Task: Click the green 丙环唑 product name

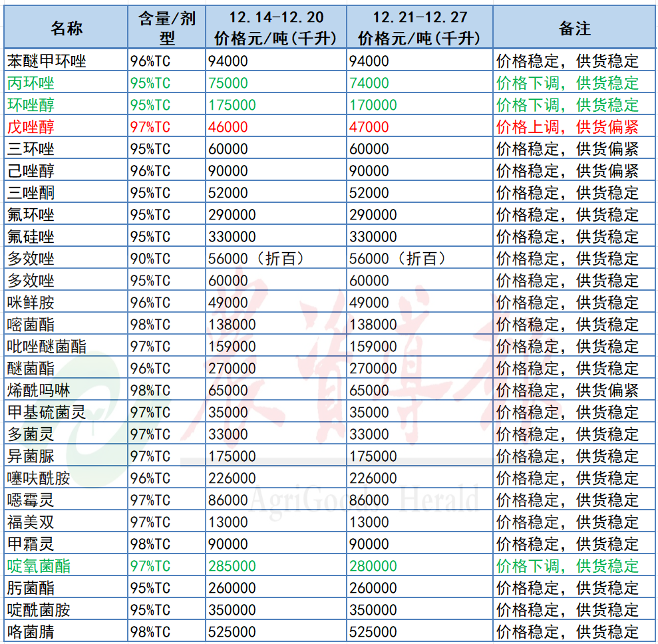Action: coord(31,83)
